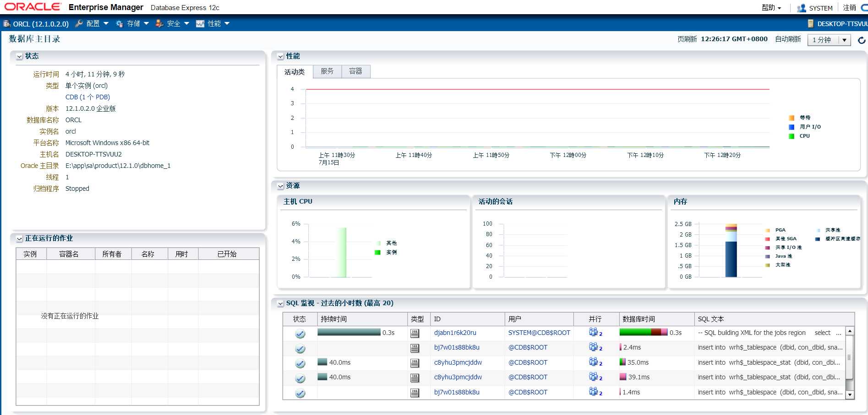Select the 活动类 tab
Viewport: 868px width, 415px height.
point(295,72)
